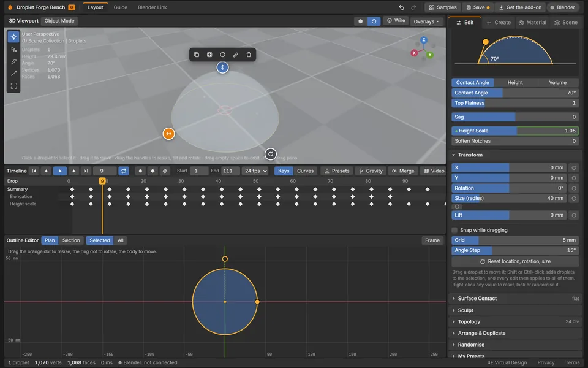
Task: Click the Get the add-on button
Action: click(x=520, y=7)
